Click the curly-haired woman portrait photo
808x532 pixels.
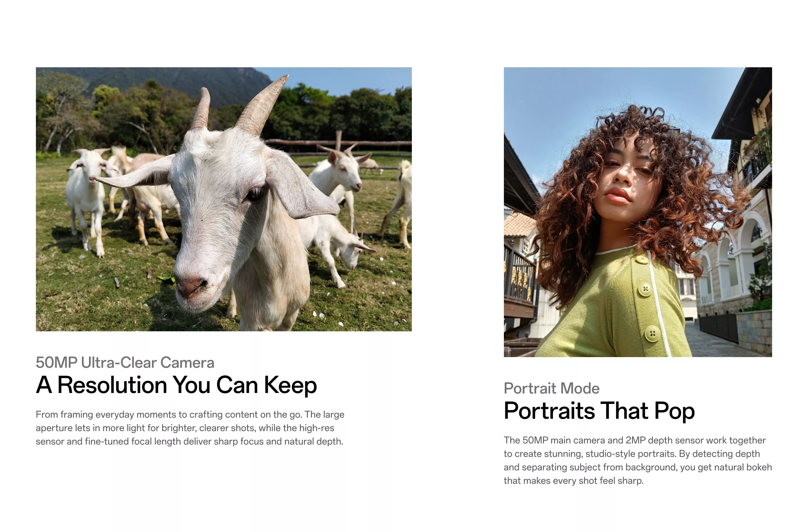click(638, 212)
